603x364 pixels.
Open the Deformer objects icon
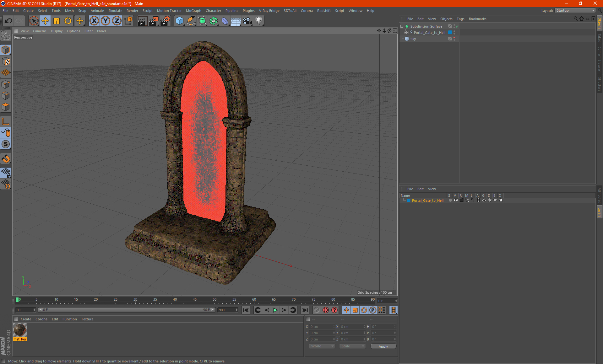pyautogui.click(x=225, y=21)
